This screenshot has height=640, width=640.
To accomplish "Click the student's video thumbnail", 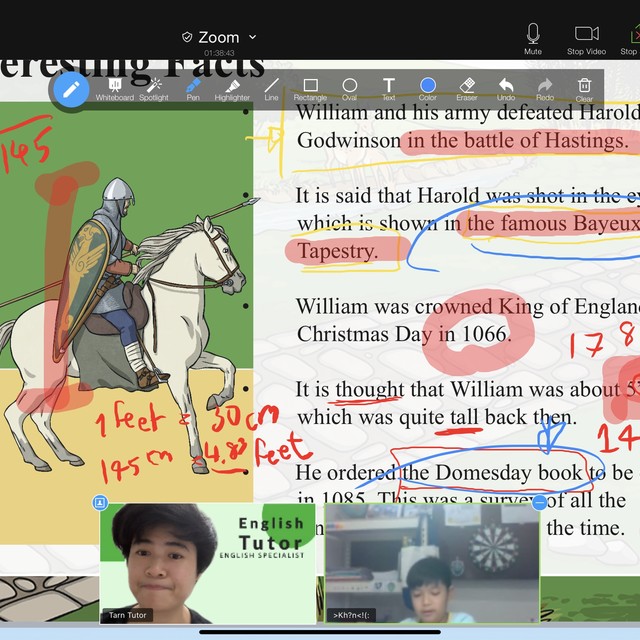I will point(432,563).
